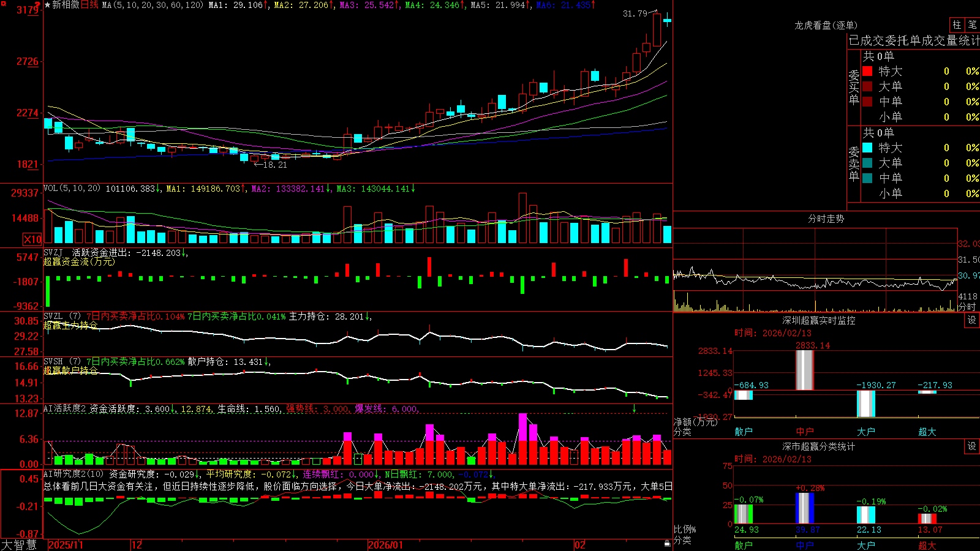
Task: Click the green 散户 24.93 ratio bar
Action: click(x=744, y=514)
